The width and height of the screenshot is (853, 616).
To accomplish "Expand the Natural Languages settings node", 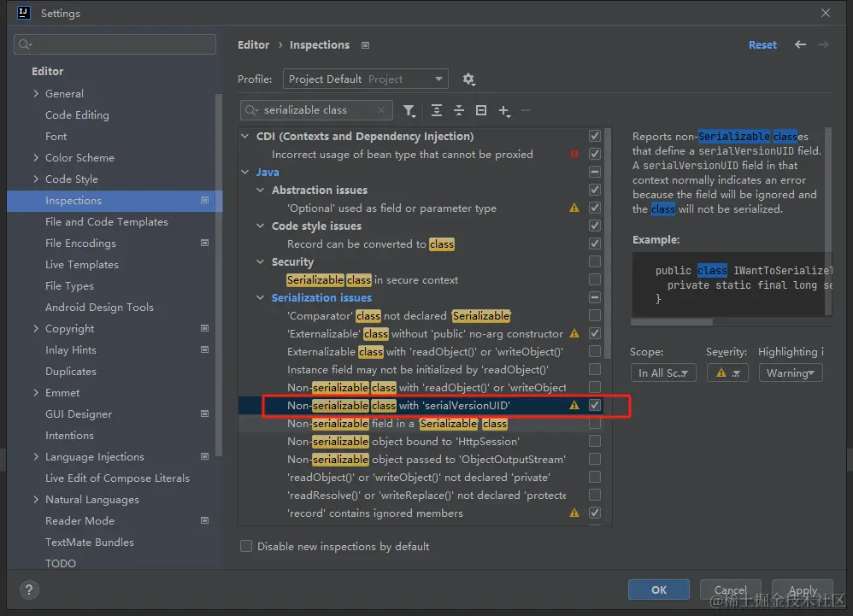I will coord(36,499).
